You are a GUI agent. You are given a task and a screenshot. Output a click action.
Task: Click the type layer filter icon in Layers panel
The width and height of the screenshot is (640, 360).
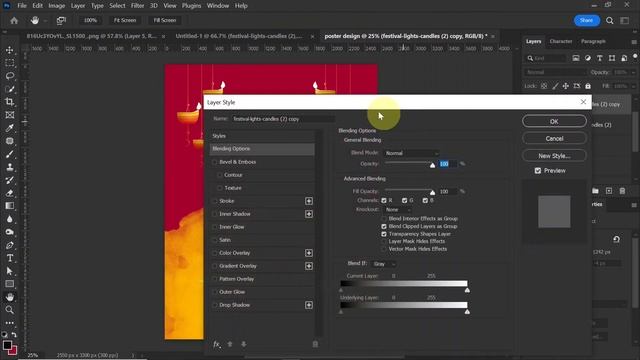(600, 58)
